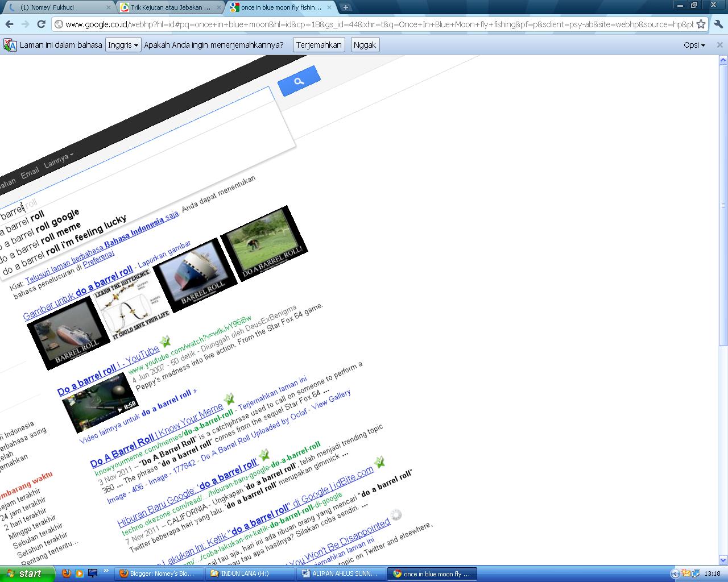
Task: Click the translate bar language icon
Action: (10, 45)
